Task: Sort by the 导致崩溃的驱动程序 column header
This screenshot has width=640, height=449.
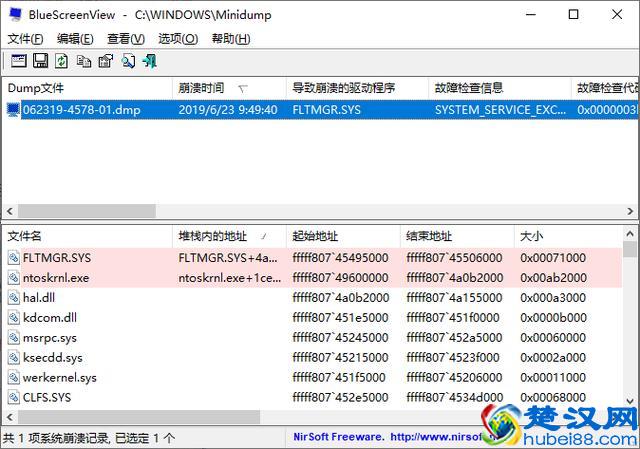Action: click(358, 88)
